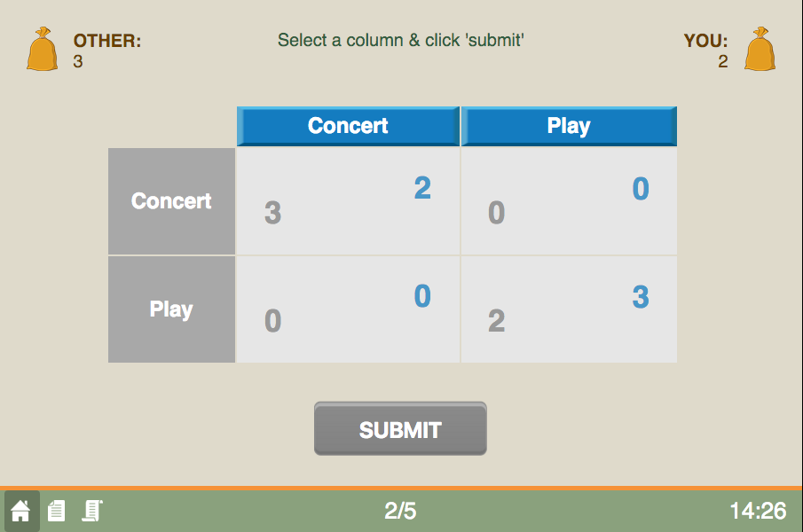Click the OTHER score label
The width and height of the screenshot is (803, 532).
click(x=107, y=41)
